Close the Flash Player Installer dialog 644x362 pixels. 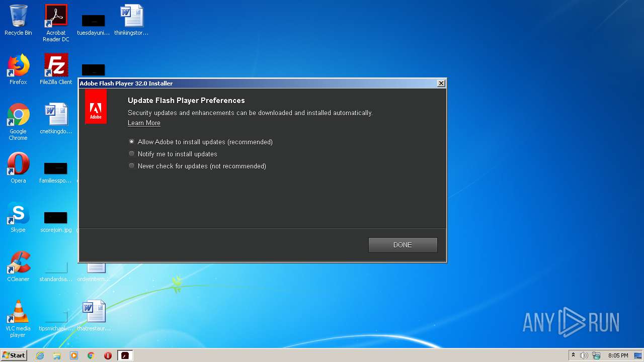click(441, 83)
